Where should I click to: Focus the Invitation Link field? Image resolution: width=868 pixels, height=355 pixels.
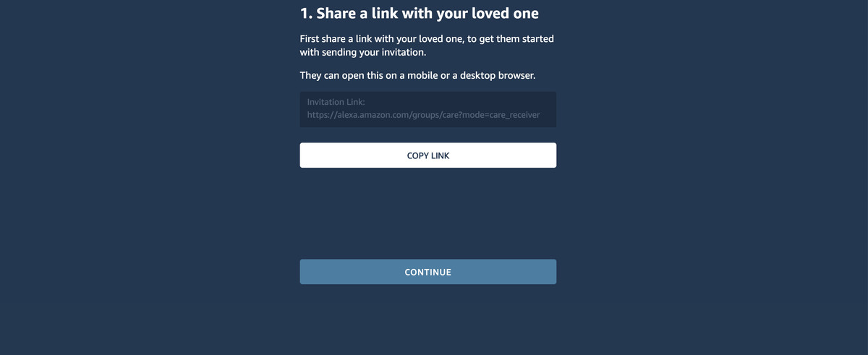coord(428,109)
